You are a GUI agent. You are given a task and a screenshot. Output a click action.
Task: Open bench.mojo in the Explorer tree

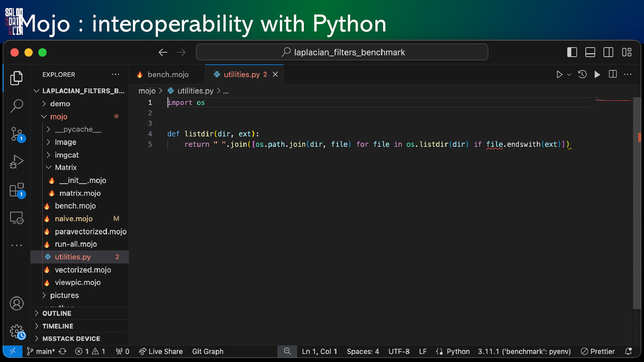click(x=80, y=206)
